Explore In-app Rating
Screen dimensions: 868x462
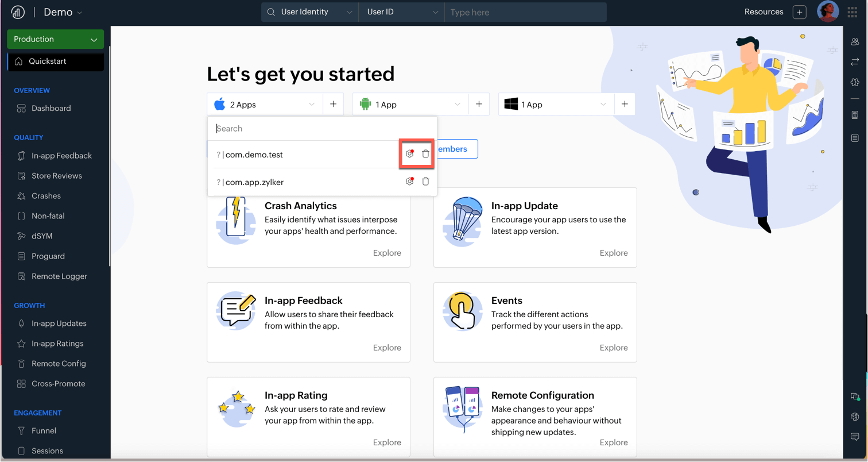pyautogui.click(x=387, y=442)
